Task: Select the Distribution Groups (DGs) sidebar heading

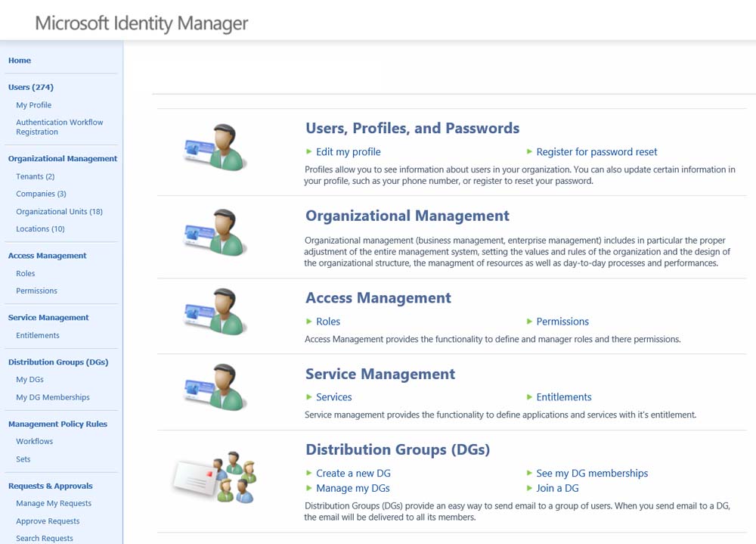Action: [x=58, y=362]
